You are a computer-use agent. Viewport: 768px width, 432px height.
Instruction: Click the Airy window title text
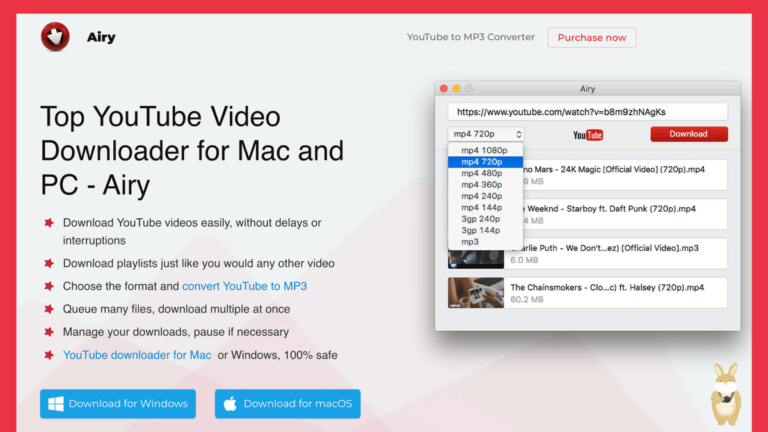(x=587, y=89)
